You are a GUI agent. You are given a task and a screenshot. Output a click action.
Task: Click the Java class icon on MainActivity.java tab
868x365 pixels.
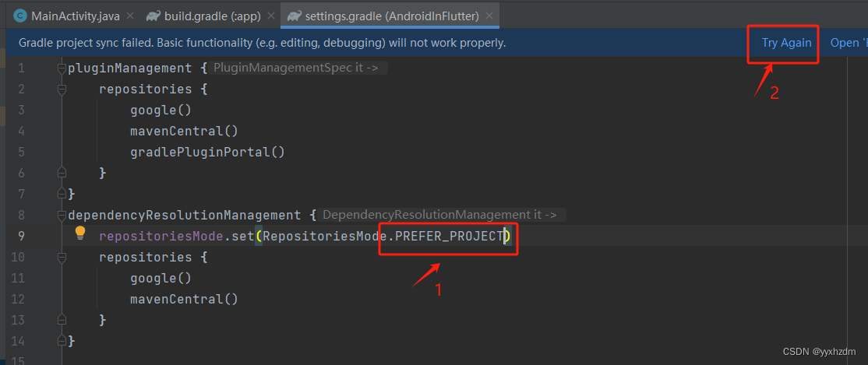[20, 16]
